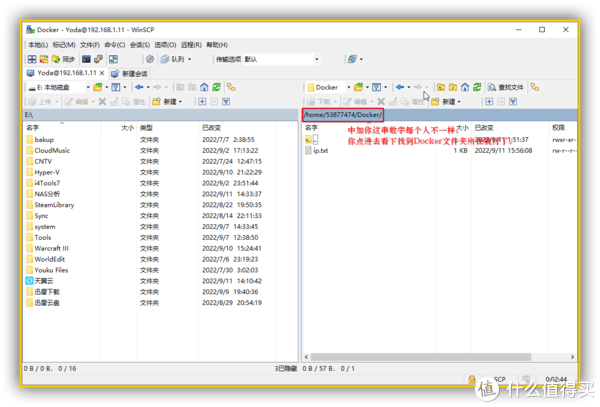Select the Hyper-V folder
The width and height of the screenshot is (600, 407).
pyautogui.click(x=43, y=172)
